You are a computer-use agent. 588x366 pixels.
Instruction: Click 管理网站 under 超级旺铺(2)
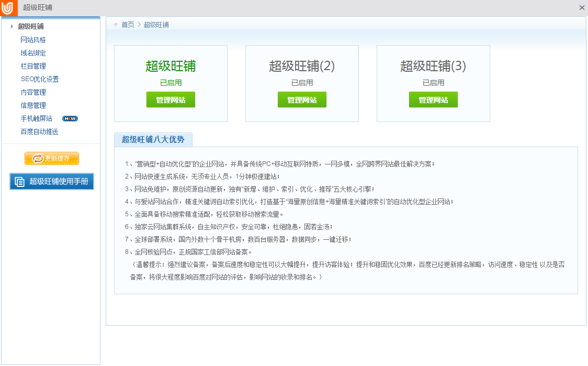302,100
